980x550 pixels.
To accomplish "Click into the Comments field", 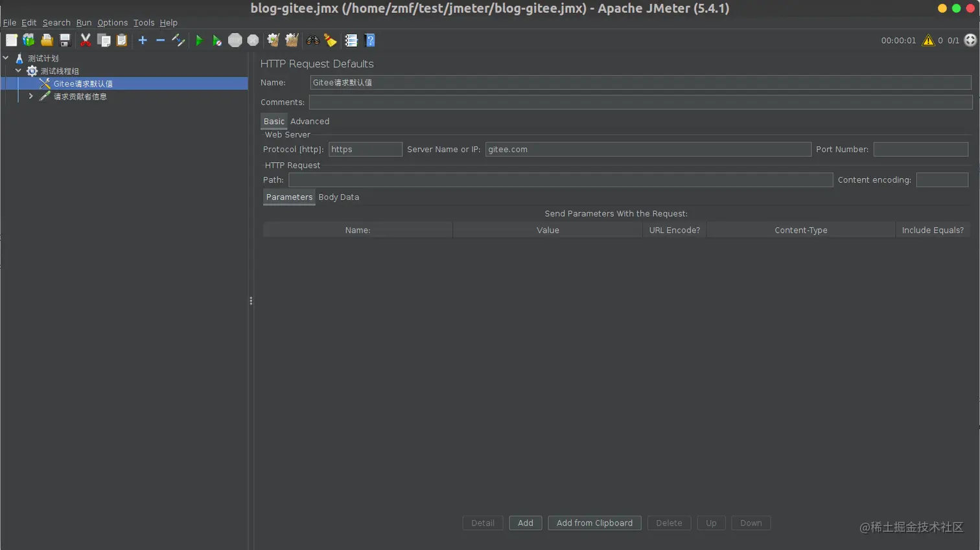I will tap(640, 102).
